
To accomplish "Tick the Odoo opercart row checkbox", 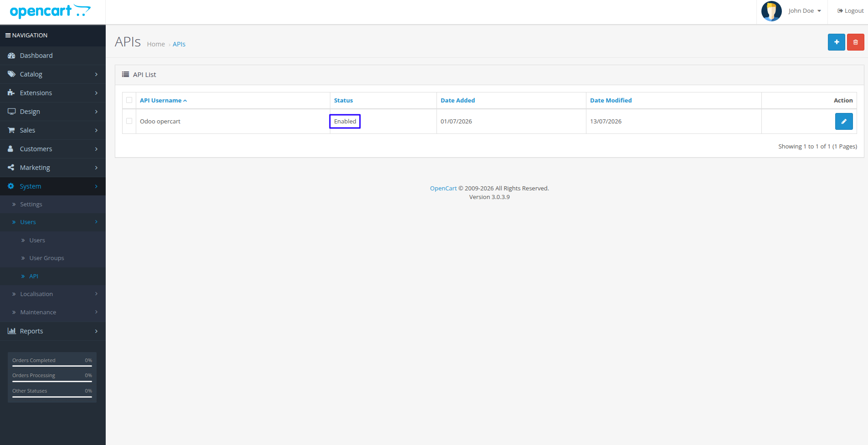I will tap(129, 121).
